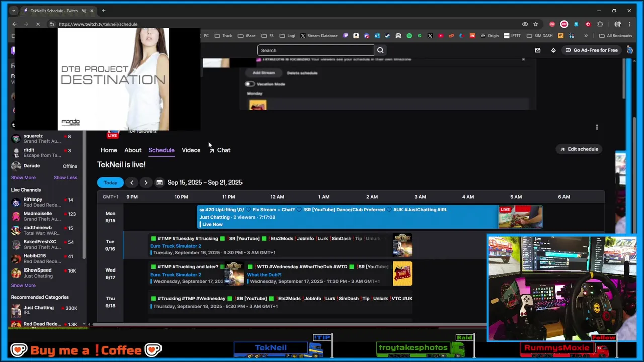
Task: Click the Twitch search magnifier button
Action: (380, 50)
